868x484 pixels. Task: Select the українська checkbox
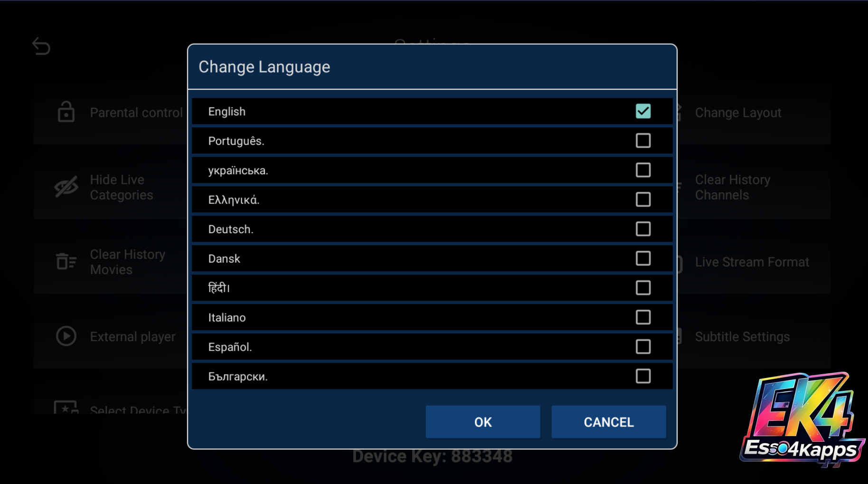[x=643, y=170]
